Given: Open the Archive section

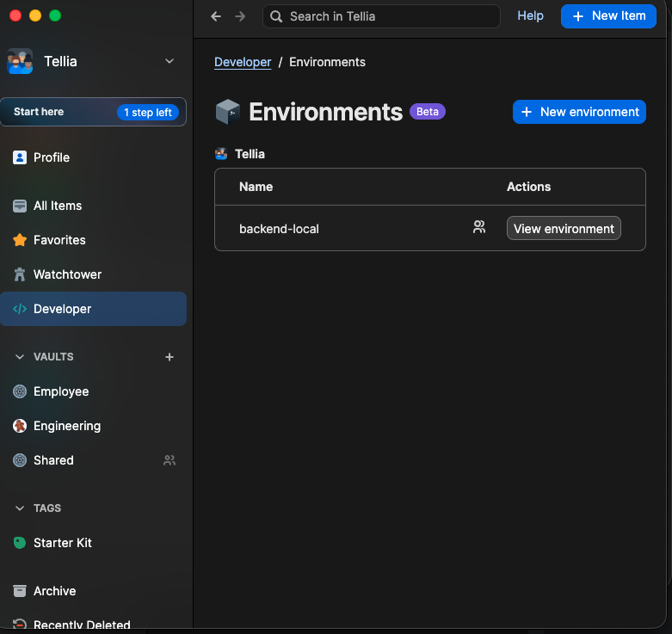Looking at the screenshot, I should [54, 591].
